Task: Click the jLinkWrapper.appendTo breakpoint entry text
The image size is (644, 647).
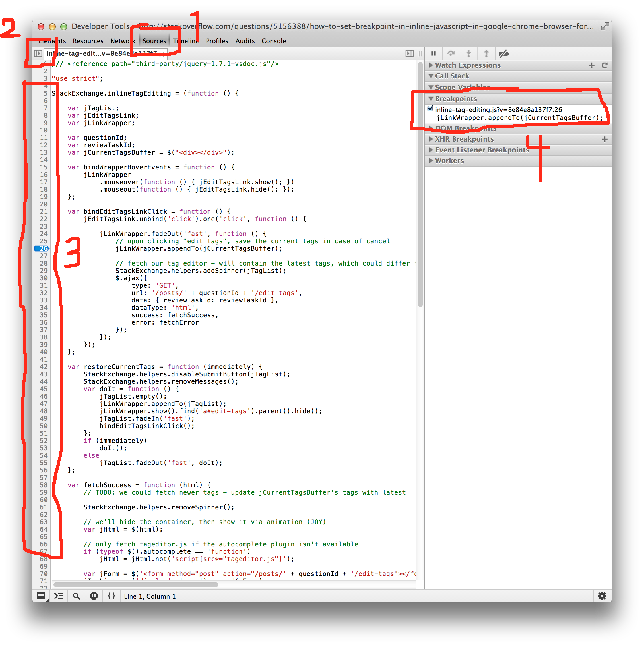Action: 519,118
